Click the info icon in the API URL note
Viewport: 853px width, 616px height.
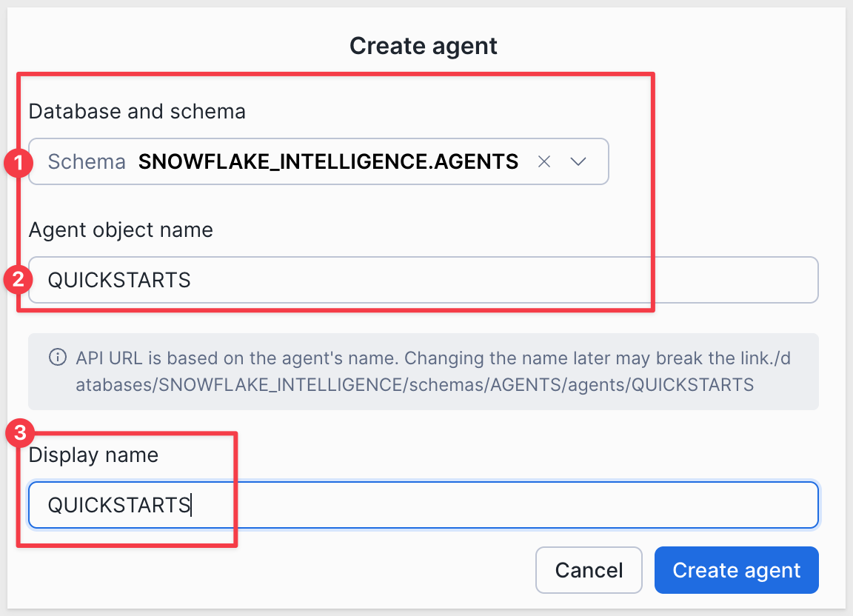click(56, 358)
